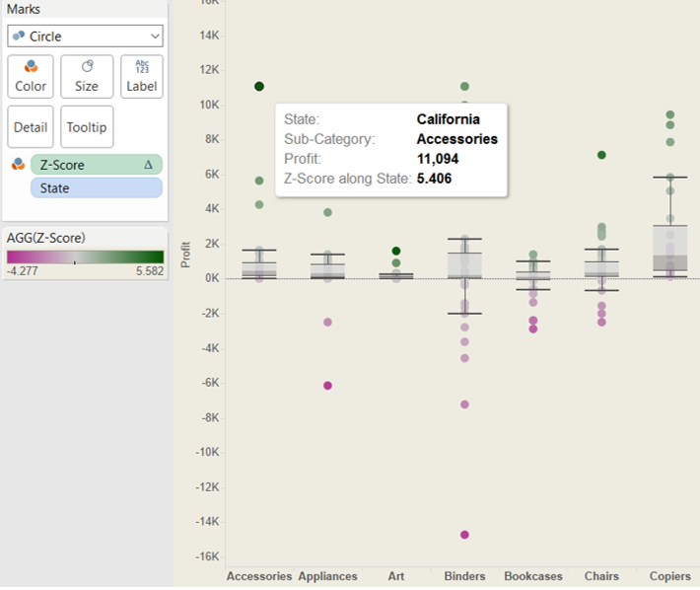Image resolution: width=700 pixels, height=590 pixels.
Task: Click the Copiers column header label
Action: coord(669,576)
